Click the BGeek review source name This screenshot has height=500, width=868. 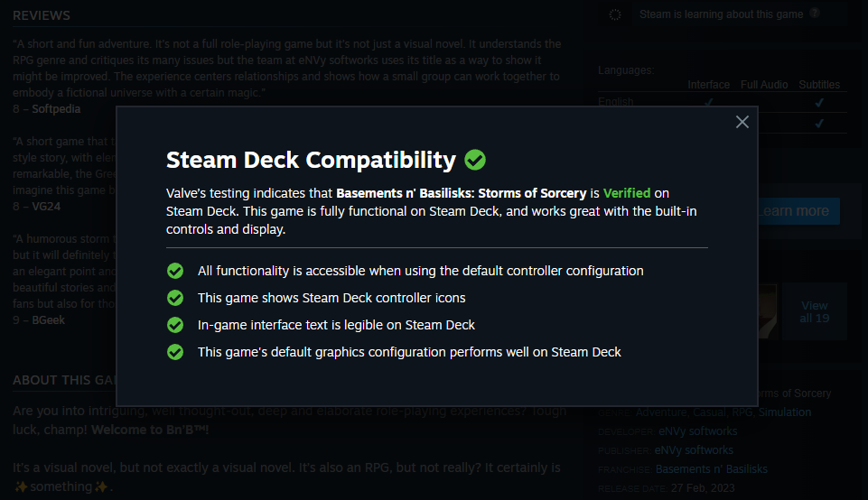pyautogui.click(x=49, y=320)
